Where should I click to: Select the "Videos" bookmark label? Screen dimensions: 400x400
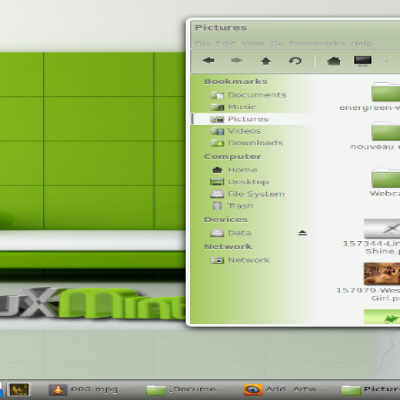coord(244,131)
